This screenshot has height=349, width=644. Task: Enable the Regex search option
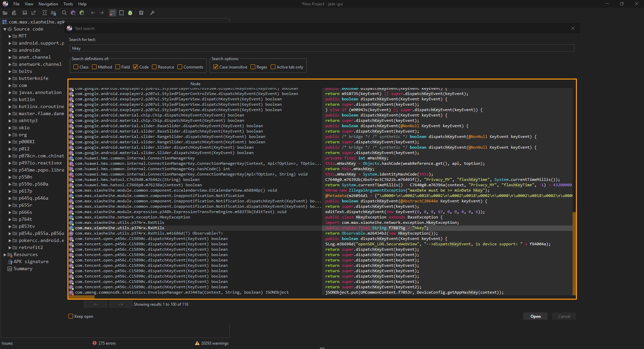(x=253, y=67)
